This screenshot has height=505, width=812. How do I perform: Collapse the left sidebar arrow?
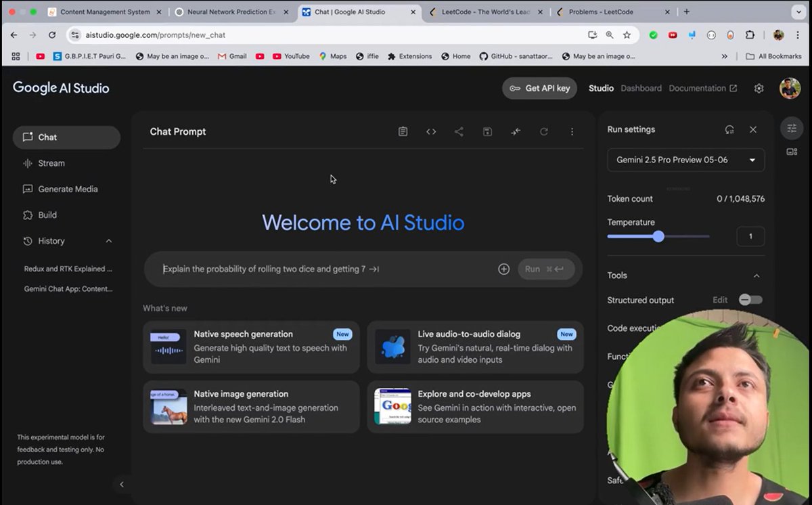[x=122, y=484]
